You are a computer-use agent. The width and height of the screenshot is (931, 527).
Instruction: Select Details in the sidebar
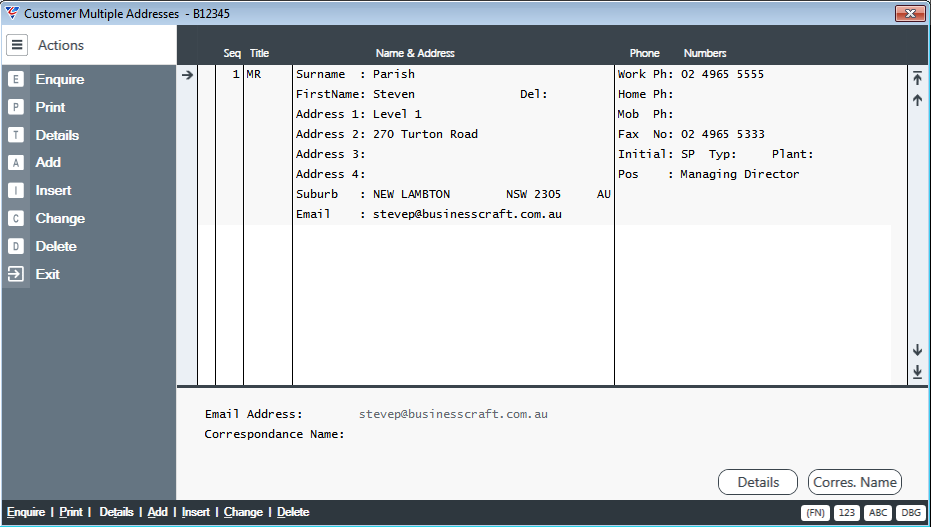click(x=57, y=135)
